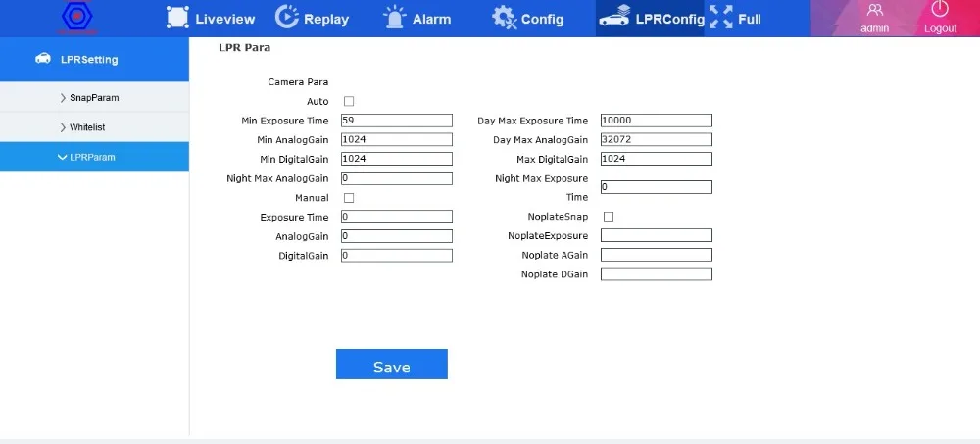The image size is (980, 444).
Task: Click the admin username label
Action: tap(874, 28)
